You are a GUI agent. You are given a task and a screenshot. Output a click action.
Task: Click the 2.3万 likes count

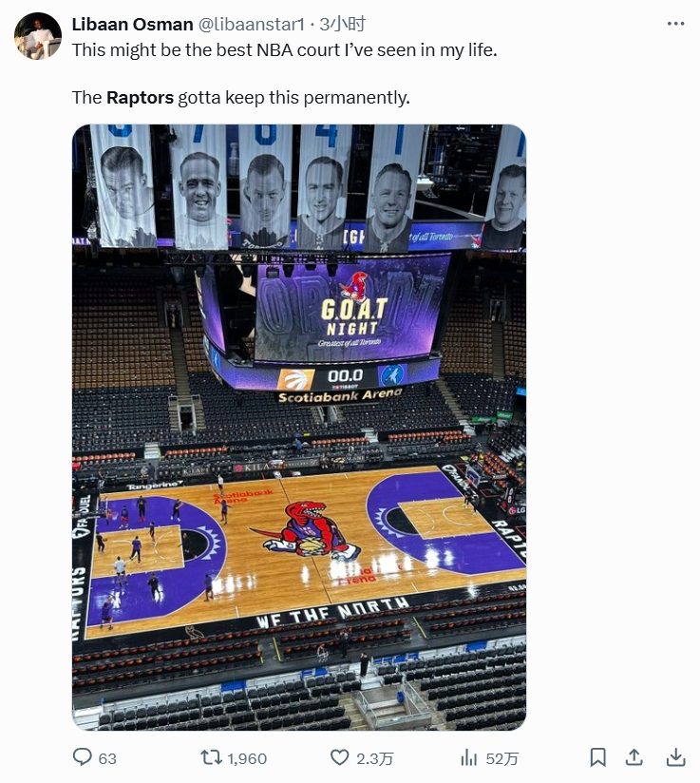coord(375,758)
